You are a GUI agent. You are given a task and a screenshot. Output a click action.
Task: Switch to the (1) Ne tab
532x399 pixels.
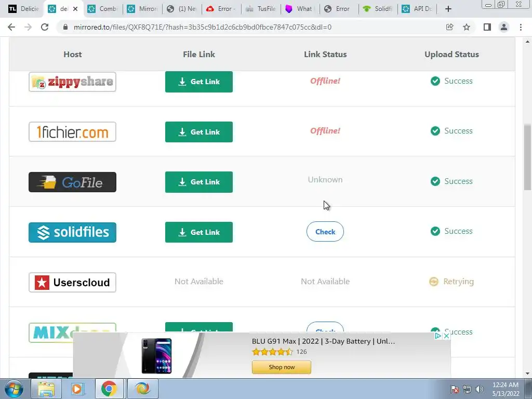pos(182,9)
